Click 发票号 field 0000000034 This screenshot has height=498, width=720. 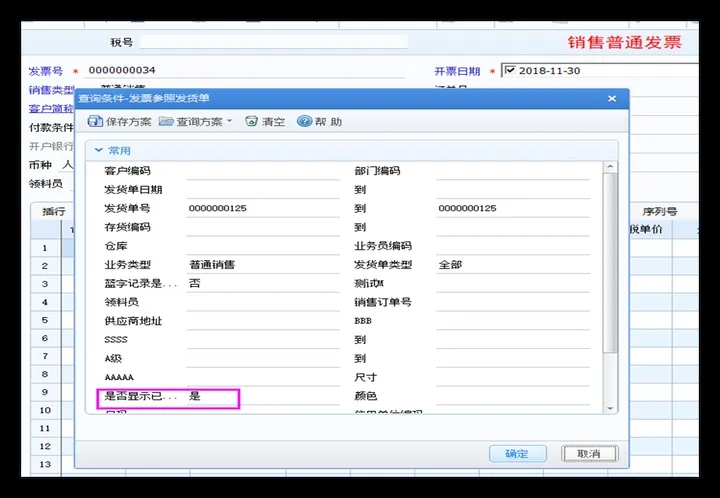pyautogui.click(x=246, y=70)
